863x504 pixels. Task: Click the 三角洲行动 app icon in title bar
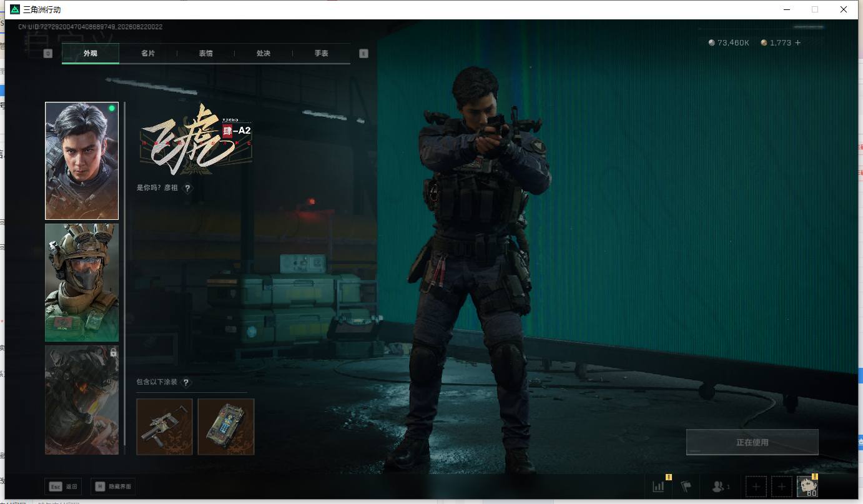15,9
